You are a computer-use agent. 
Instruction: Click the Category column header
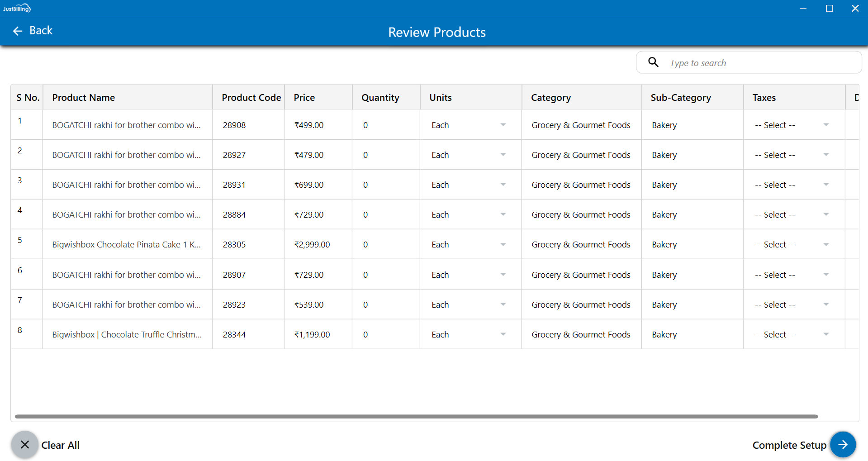click(x=551, y=97)
